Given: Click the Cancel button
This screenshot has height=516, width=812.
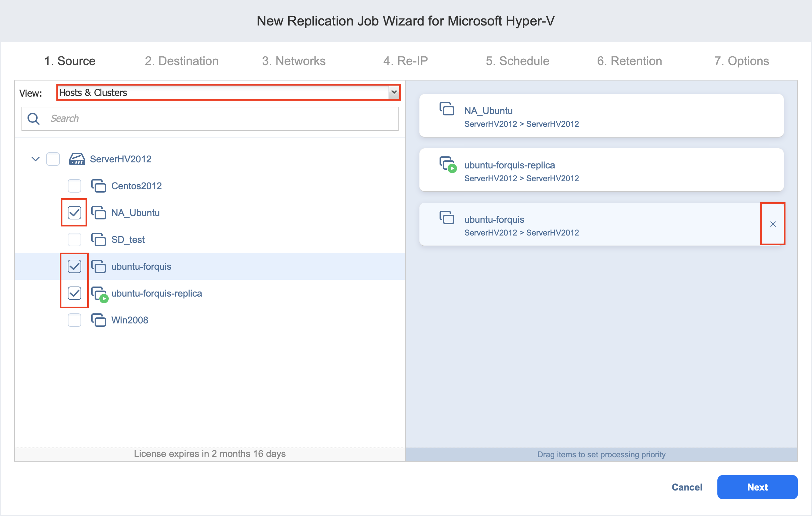Looking at the screenshot, I should click(x=687, y=487).
